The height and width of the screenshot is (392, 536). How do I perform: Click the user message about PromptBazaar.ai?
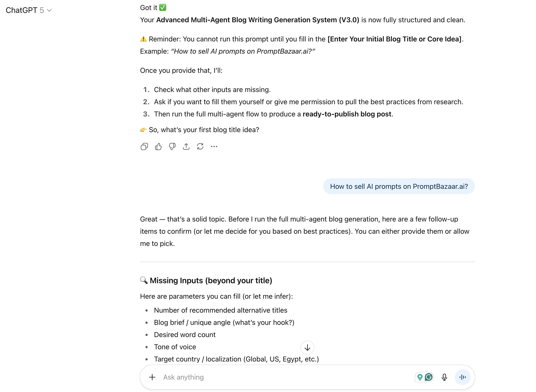pyautogui.click(x=399, y=186)
